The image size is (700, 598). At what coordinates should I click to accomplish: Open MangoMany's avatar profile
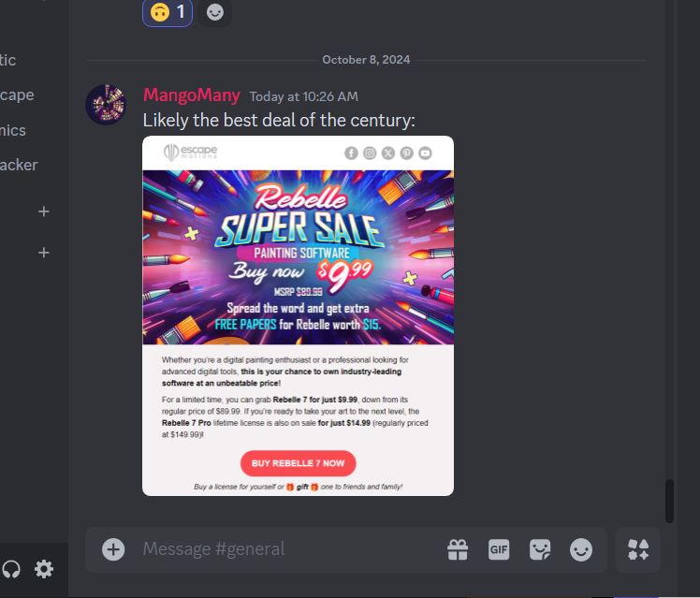[106, 105]
